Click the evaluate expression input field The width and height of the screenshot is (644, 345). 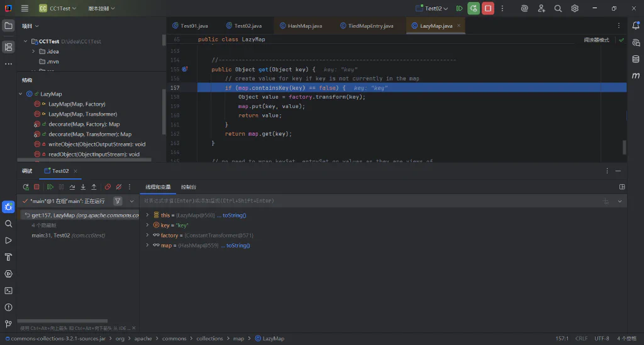coord(370,201)
